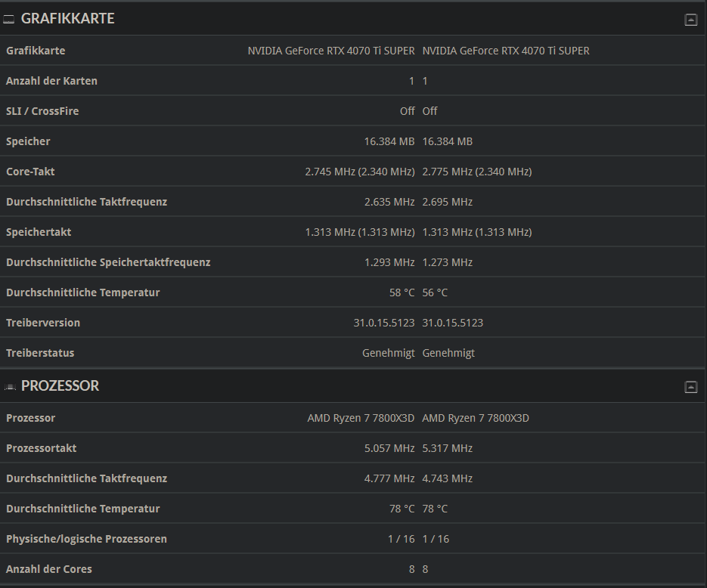The width and height of the screenshot is (707, 588).
Task: Click the Speichertakt row label
Action: click(x=39, y=232)
